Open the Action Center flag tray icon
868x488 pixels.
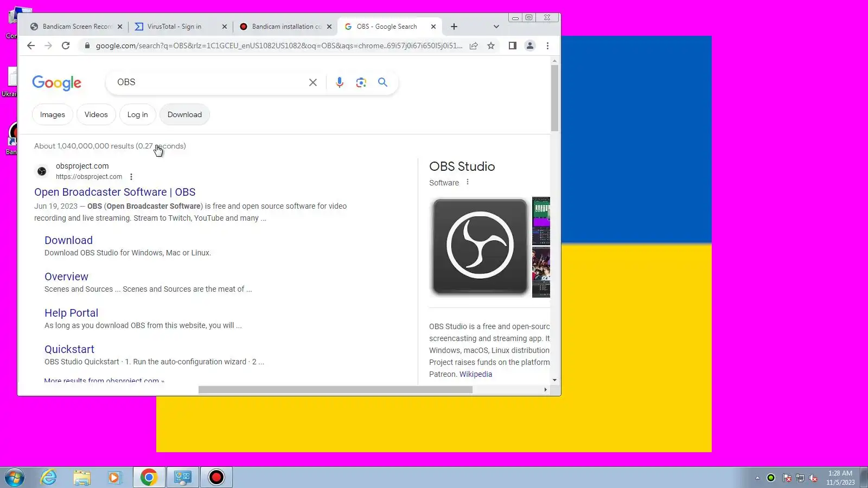coord(787,478)
